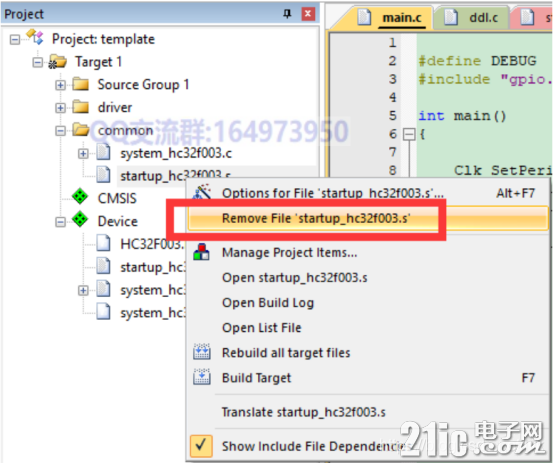The image size is (554, 464).
Task: Expand the Source Group 1 folder
Action: [x=60, y=85]
